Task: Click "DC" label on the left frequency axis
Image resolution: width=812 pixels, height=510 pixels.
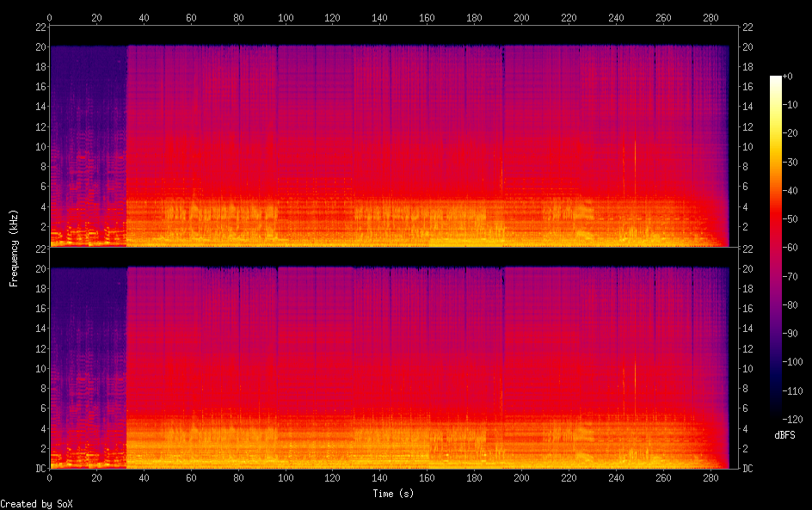Action: pyautogui.click(x=40, y=469)
